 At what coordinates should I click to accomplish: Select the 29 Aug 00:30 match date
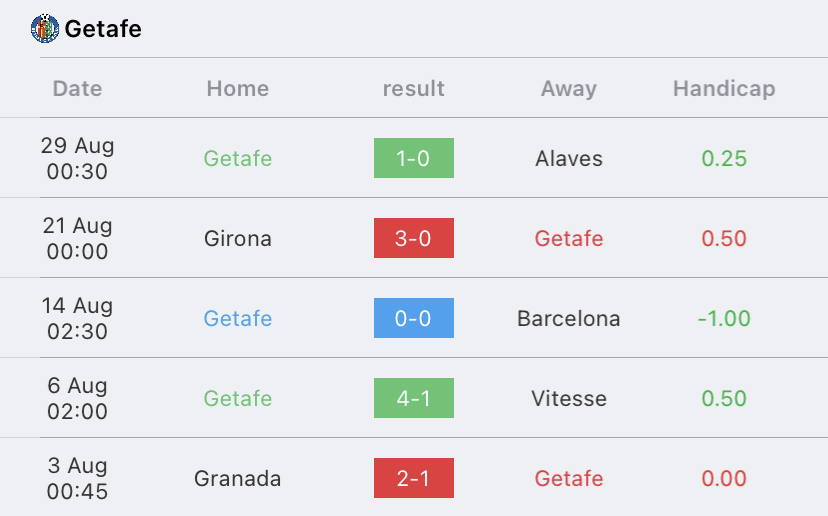(x=77, y=158)
